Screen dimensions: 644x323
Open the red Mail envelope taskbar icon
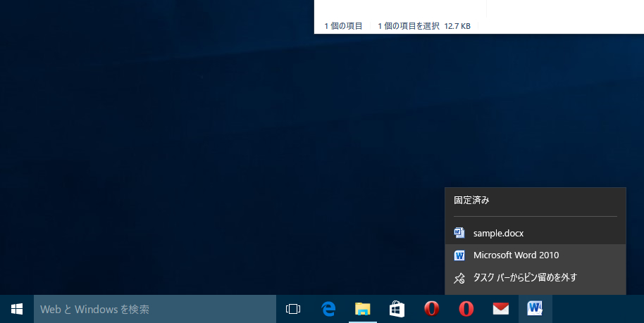tap(501, 309)
